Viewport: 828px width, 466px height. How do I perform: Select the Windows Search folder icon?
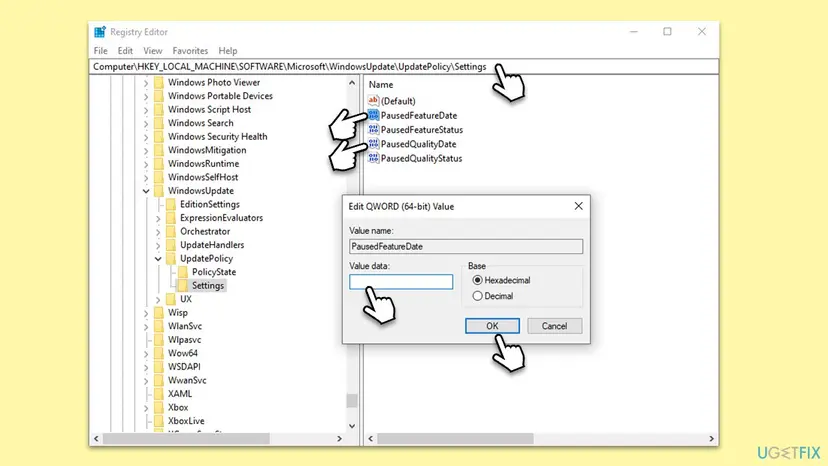tap(159, 123)
